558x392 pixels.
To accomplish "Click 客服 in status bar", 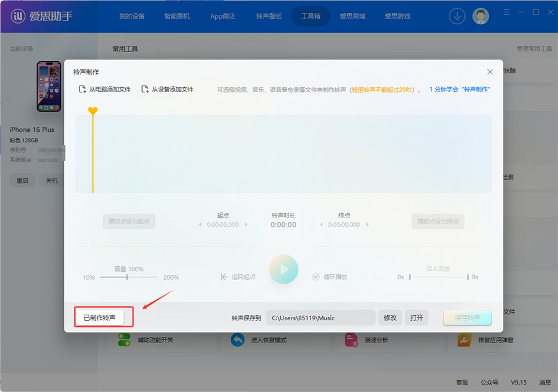I will coord(462,383).
